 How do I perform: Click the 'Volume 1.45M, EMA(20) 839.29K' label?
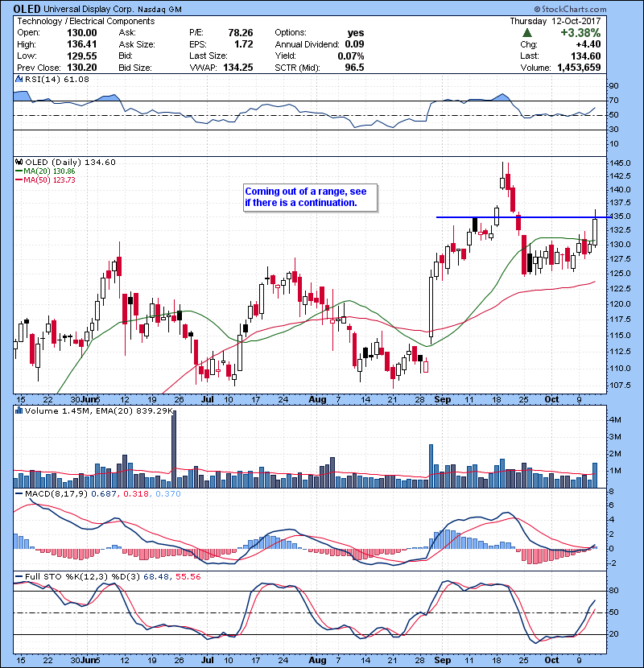99,410
